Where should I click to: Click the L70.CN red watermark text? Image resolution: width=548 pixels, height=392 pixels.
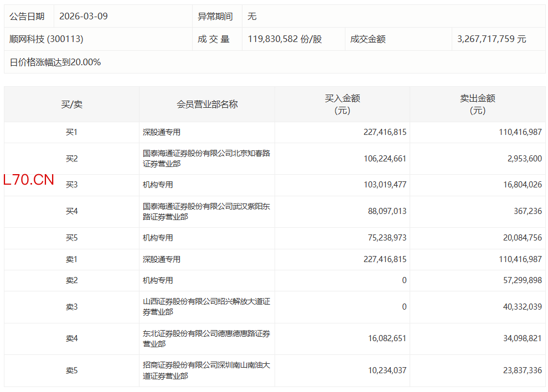pyautogui.click(x=29, y=180)
